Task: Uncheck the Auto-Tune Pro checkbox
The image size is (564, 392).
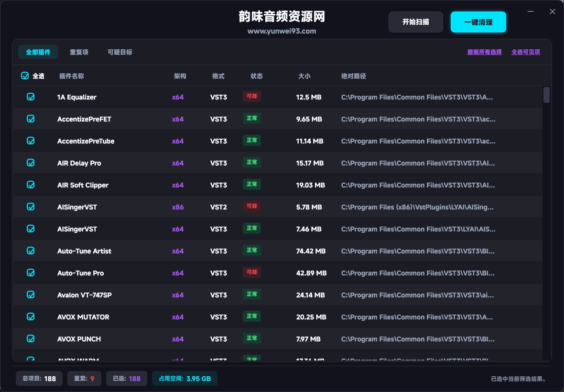Action: click(x=31, y=272)
